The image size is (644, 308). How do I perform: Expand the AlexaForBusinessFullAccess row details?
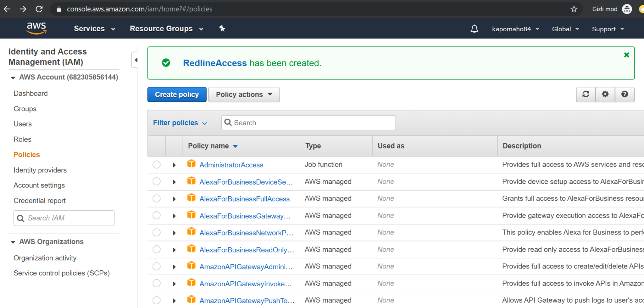click(x=174, y=199)
